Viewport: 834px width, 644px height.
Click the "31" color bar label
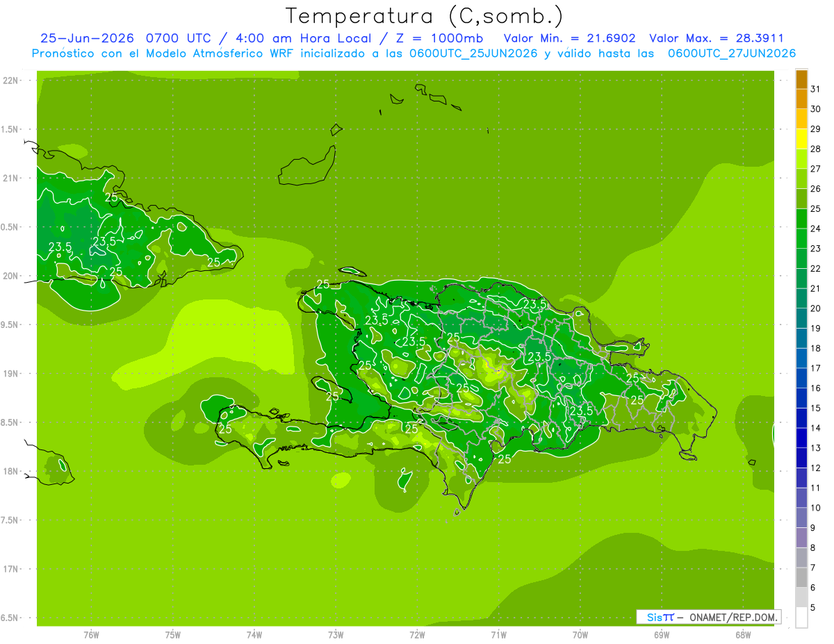click(x=816, y=89)
